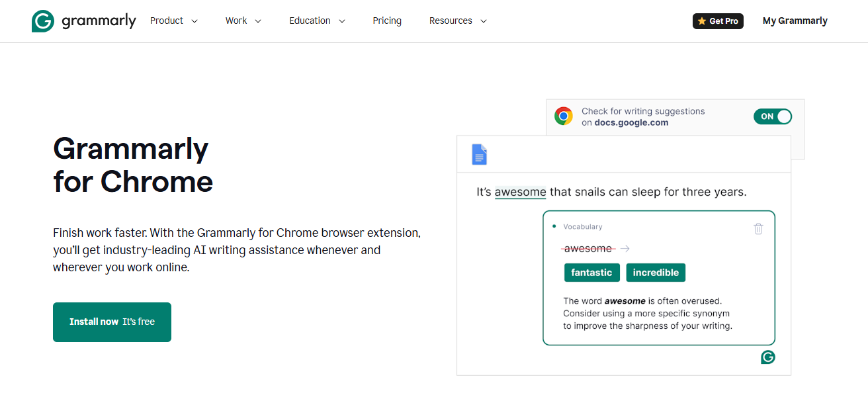Screen dimensions: 868x397
Task: Click the Grammarly for Chrome heading
Action: 133,165
